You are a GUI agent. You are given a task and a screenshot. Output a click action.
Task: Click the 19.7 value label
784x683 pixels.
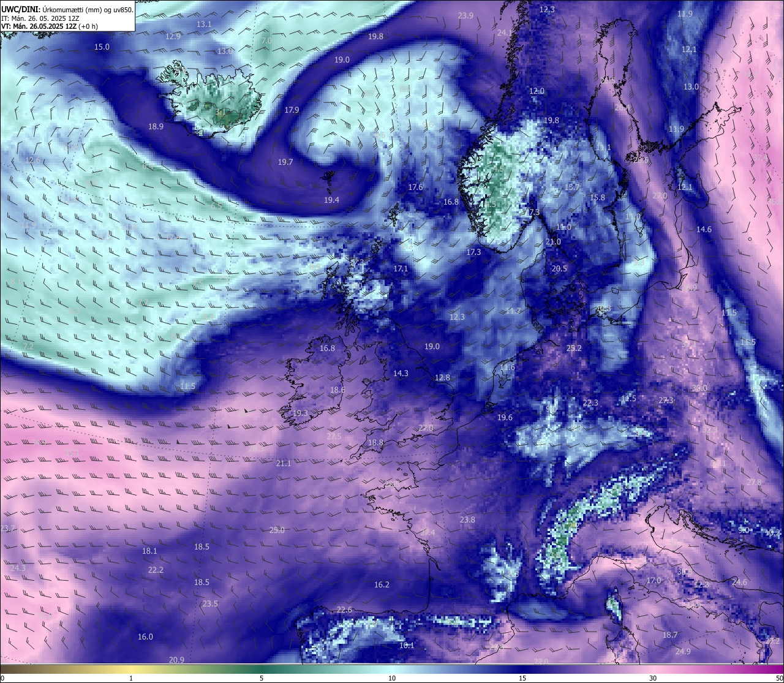[285, 162]
